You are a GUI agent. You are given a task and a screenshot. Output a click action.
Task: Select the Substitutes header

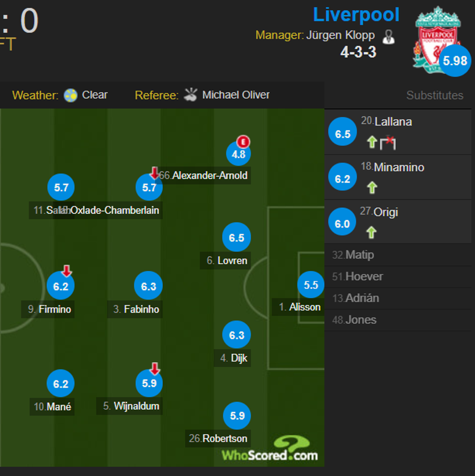coord(434,95)
